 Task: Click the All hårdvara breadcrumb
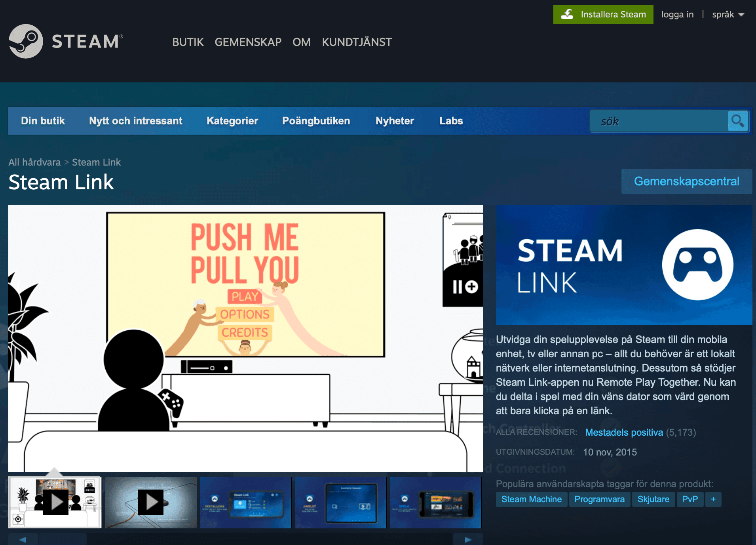coord(34,162)
